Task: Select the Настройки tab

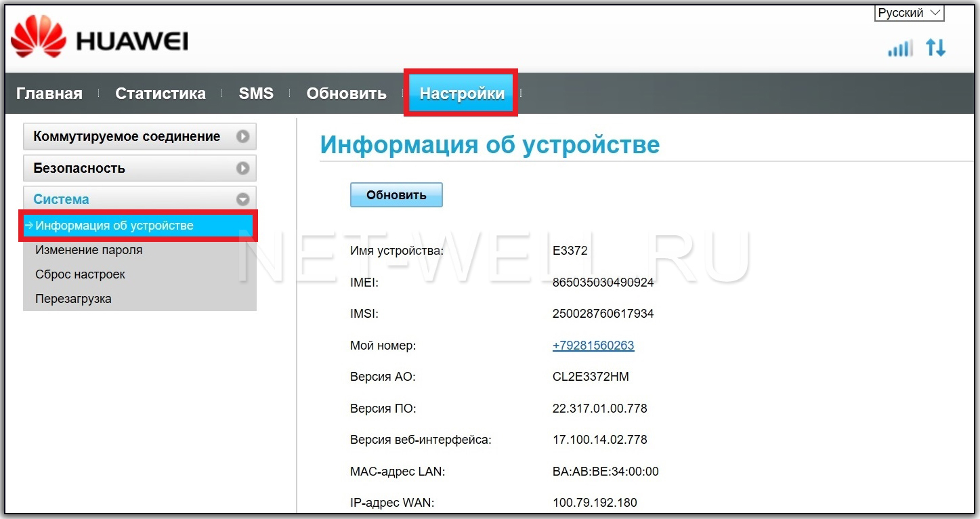Action: coord(462,94)
